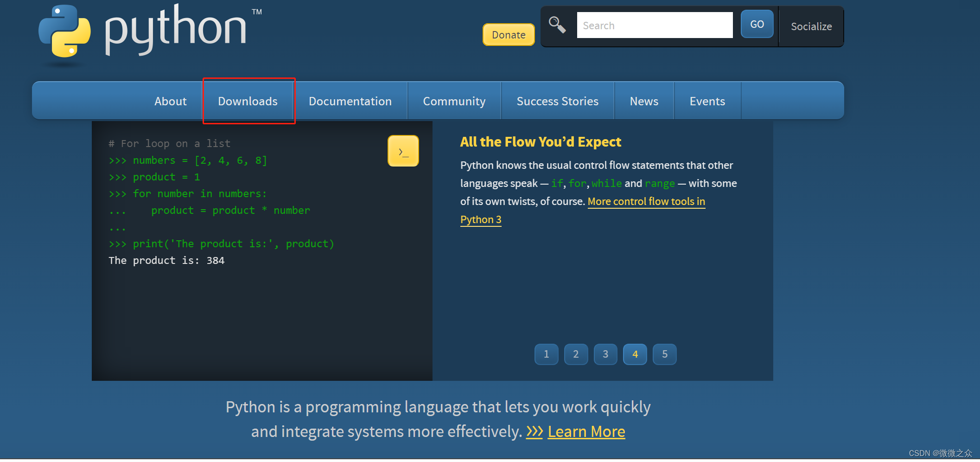This screenshot has width=980, height=462.
Task: Follow the Learn More link
Action: (586, 432)
